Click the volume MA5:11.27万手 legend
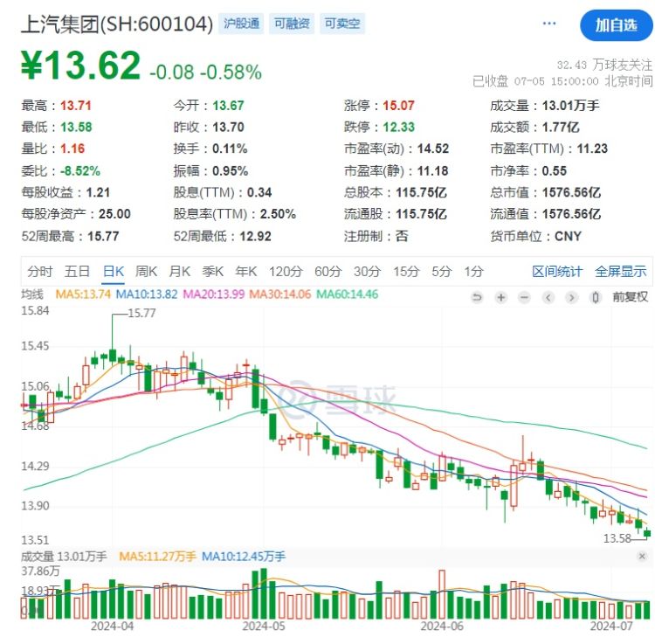Screen dimensions: 655x644 [x=157, y=557]
